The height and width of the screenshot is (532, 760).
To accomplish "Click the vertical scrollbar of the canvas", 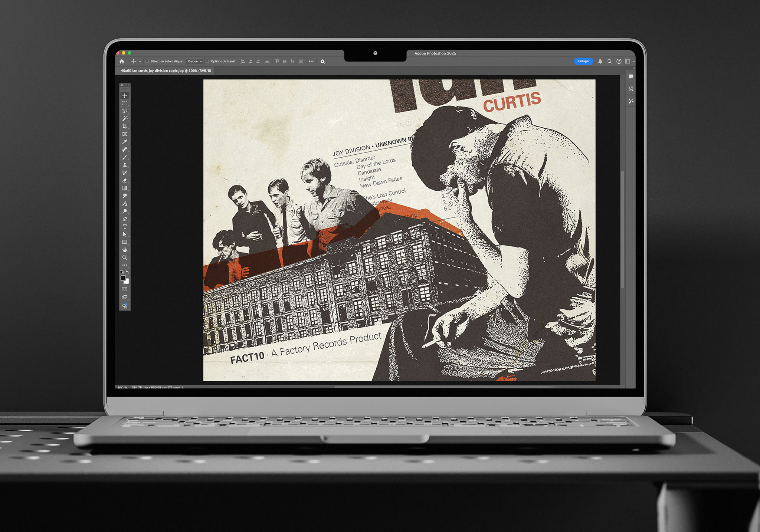I will (x=622, y=229).
